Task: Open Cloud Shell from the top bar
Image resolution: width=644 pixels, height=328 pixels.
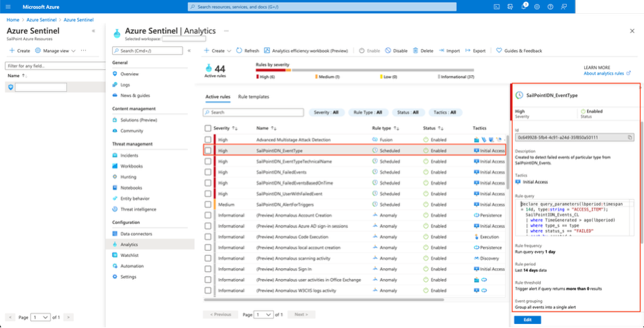Action: (497, 7)
